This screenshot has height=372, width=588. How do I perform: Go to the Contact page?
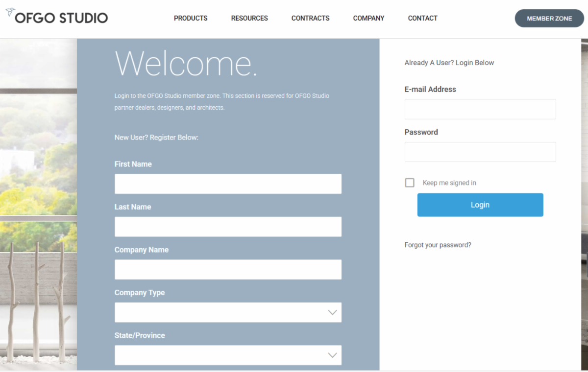pos(423,18)
